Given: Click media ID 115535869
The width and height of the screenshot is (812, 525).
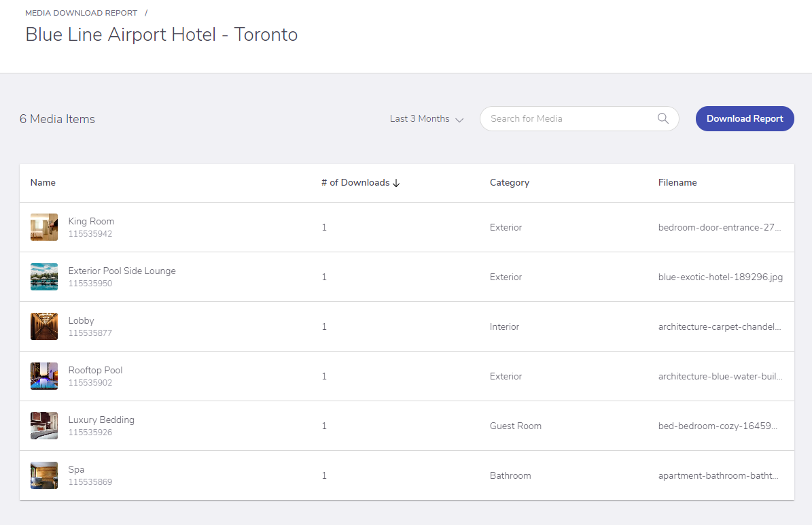Looking at the screenshot, I should [x=90, y=482].
